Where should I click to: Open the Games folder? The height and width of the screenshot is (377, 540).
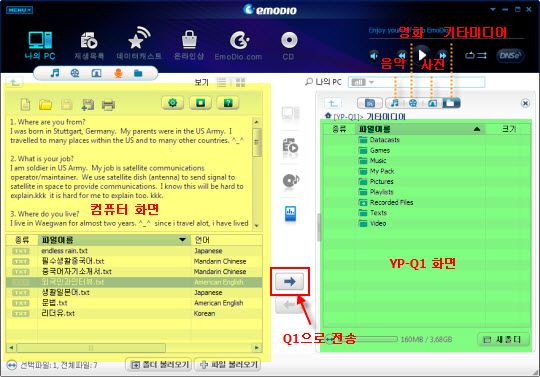(374, 150)
